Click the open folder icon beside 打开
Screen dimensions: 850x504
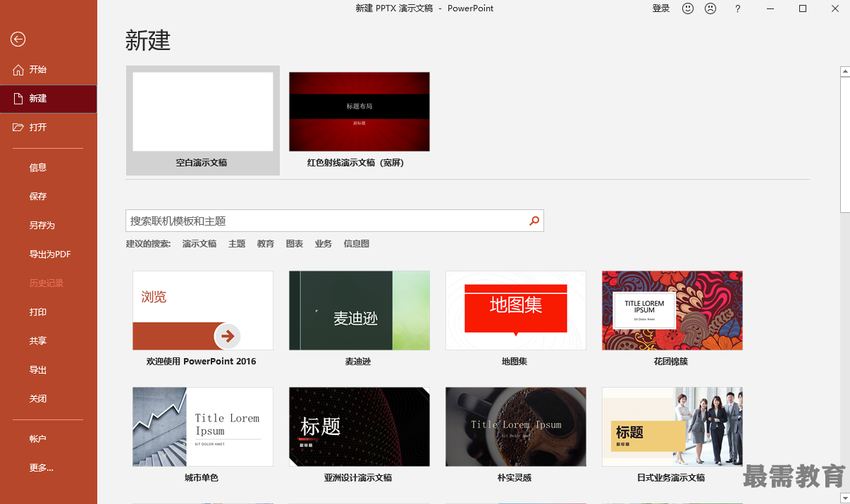18,128
